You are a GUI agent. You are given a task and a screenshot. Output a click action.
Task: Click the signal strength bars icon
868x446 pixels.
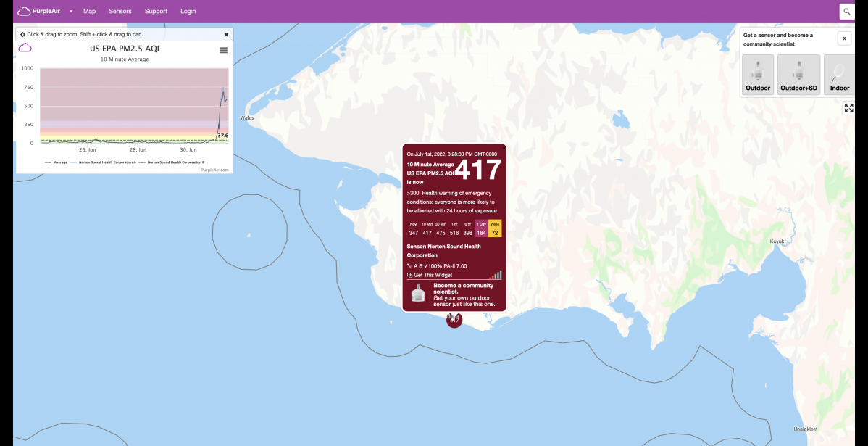[x=496, y=275]
